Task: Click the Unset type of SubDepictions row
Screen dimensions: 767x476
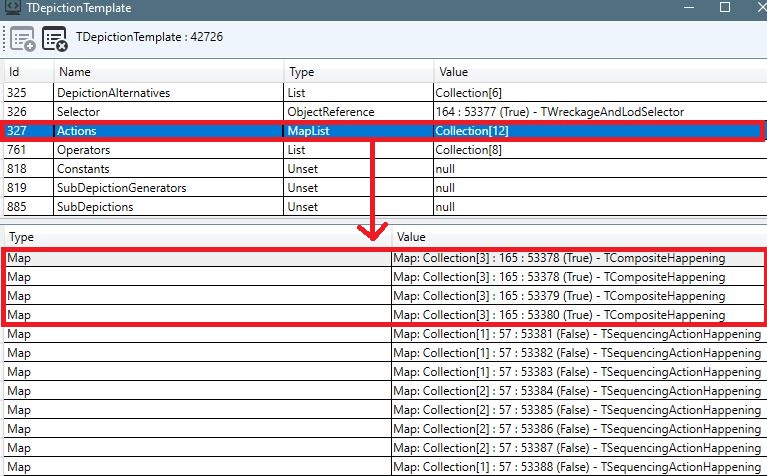Action: 358,207
